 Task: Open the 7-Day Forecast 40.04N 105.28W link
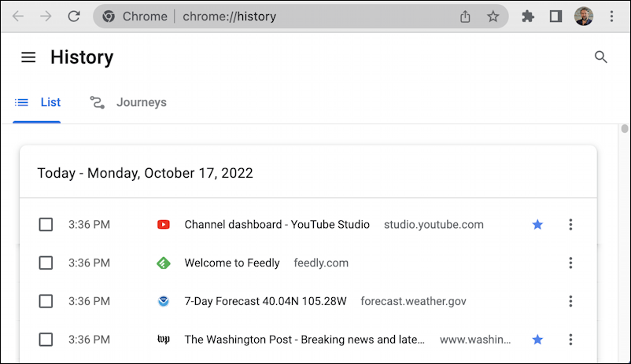coord(265,301)
